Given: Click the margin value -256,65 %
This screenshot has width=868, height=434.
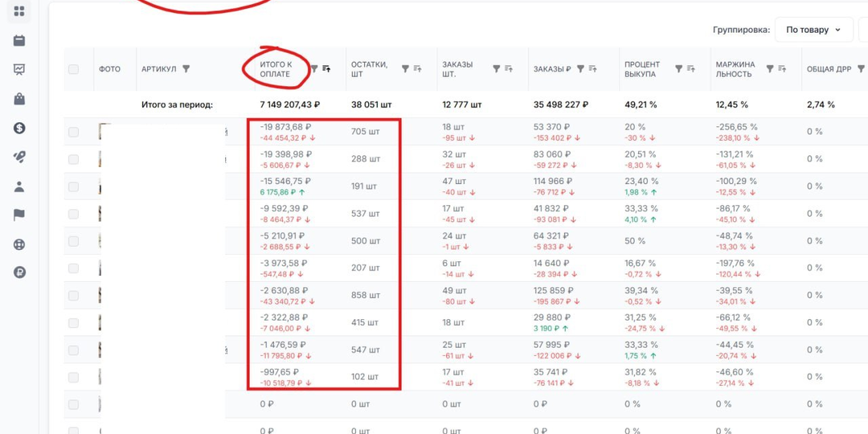Looking at the screenshot, I should tap(736, 127).
